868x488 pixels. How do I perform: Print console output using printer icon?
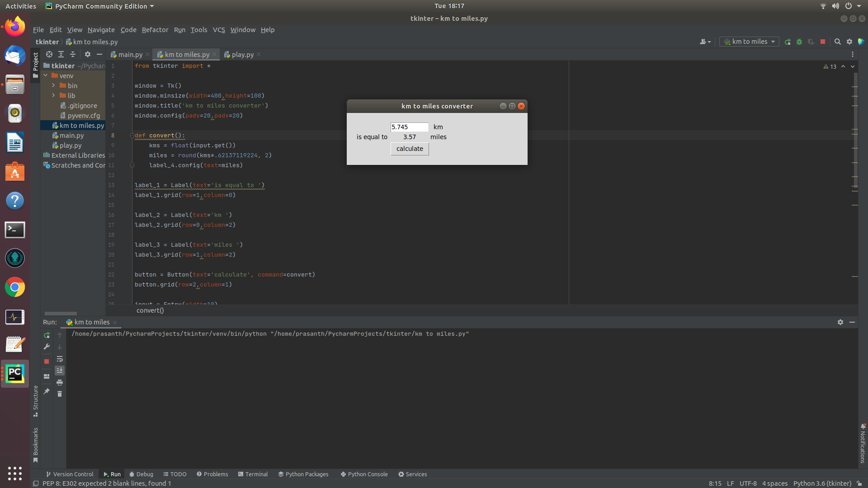60,382
